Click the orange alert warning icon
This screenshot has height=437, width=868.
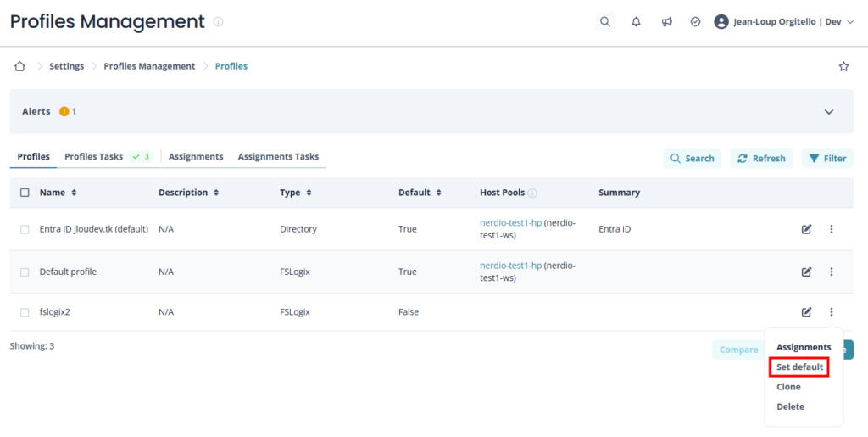[64, 111]
